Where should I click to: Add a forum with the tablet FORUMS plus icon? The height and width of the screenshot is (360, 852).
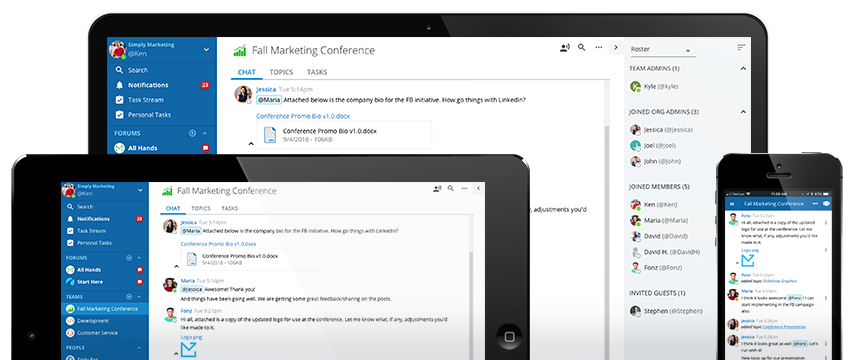[129, 258]
